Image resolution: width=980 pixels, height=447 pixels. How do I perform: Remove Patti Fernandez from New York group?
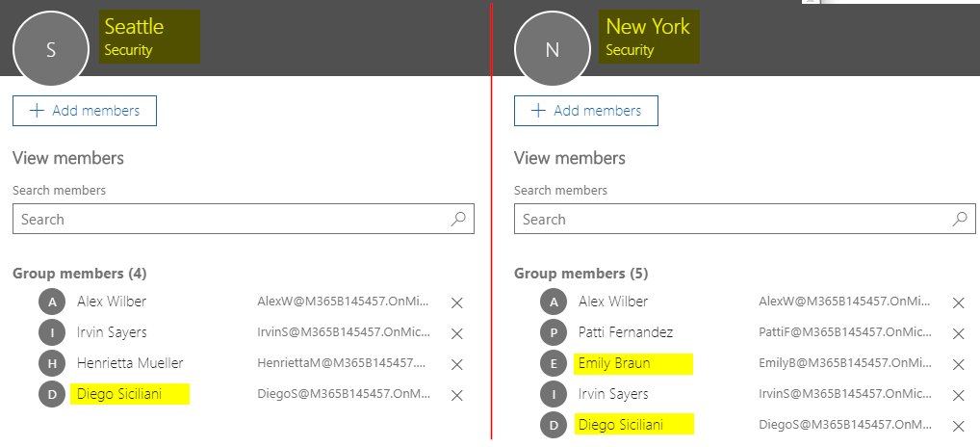959,333
